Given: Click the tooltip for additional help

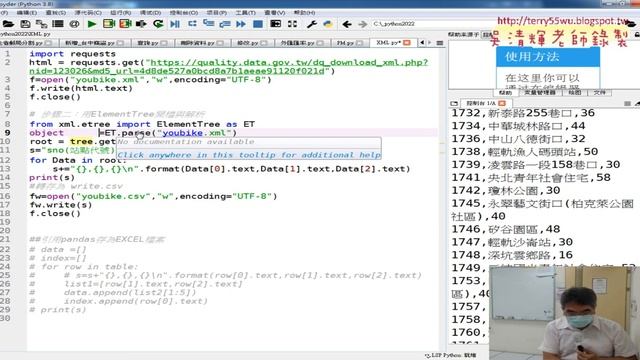Looking at the screenshot, I should point(249,155).
